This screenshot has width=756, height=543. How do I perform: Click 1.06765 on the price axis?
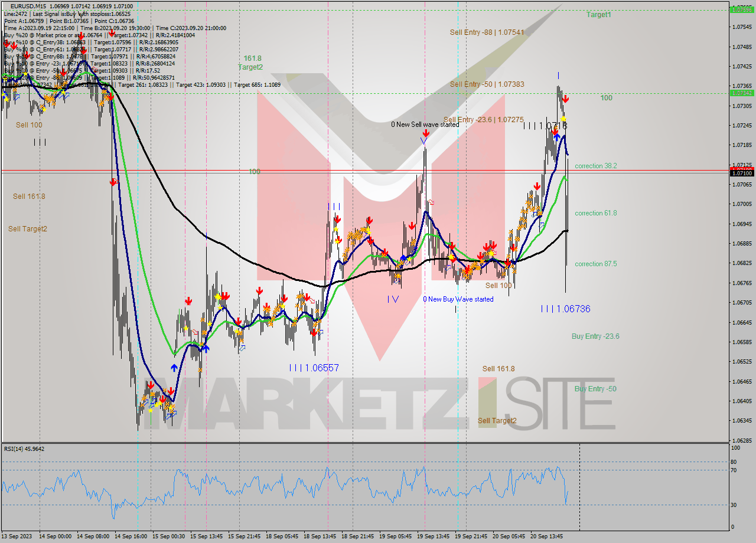[742, 283]
